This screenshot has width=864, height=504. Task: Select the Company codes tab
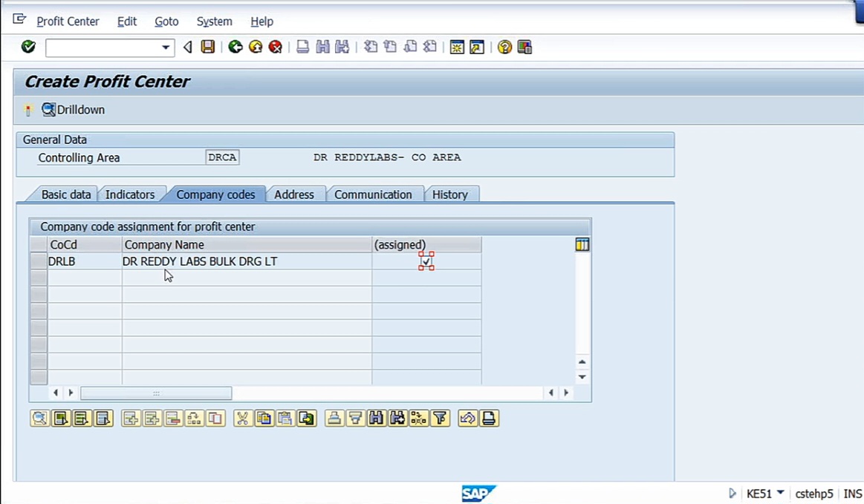click(215, 194)
